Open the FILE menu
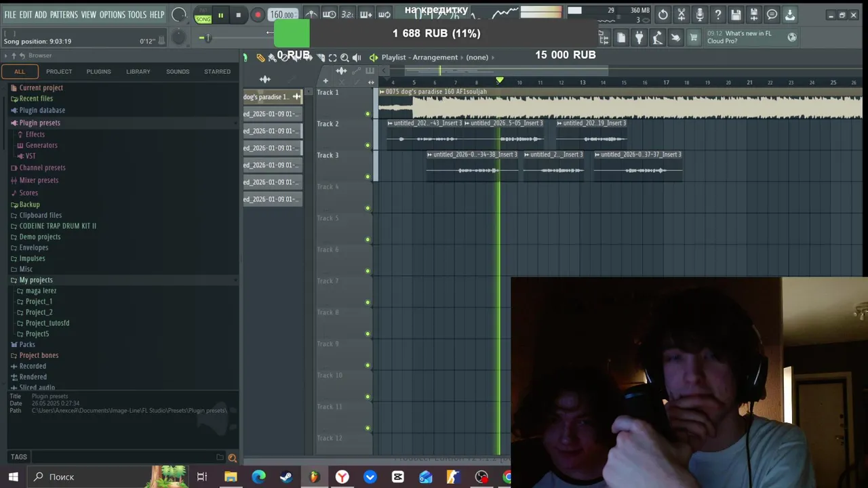This screenshot has height=488, width=868. [10, 14]
